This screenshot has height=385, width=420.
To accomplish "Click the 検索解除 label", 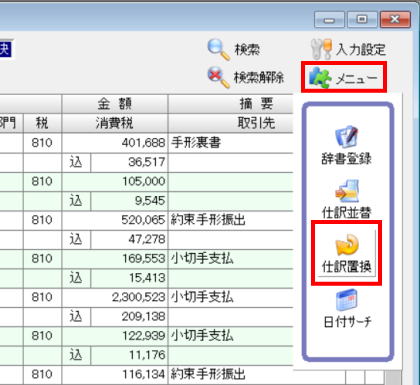I will (x=259, y=78).
